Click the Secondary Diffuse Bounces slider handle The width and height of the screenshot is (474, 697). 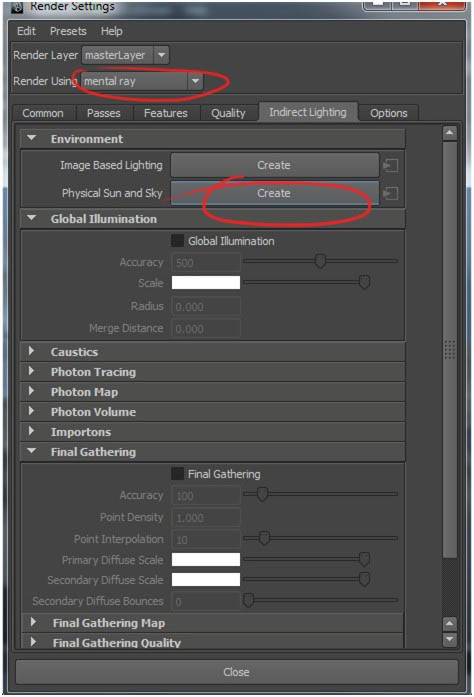tap(248, 600)
